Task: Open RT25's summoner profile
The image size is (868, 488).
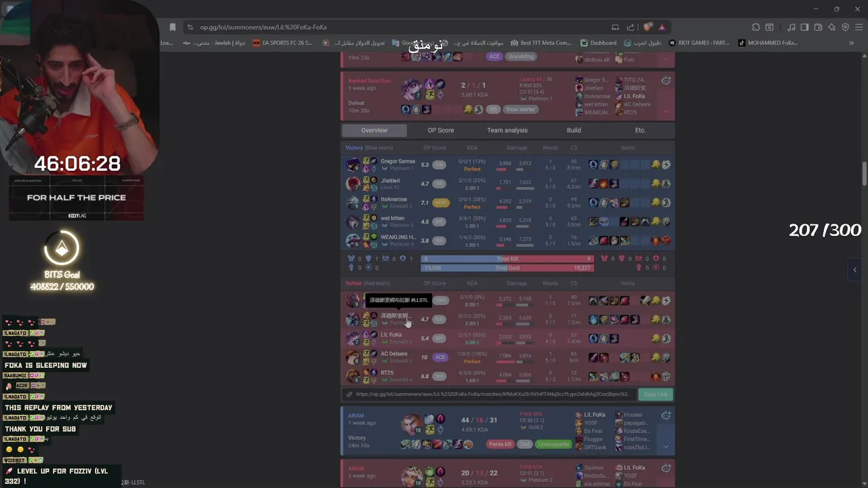Action: click(x=387, y=373)
